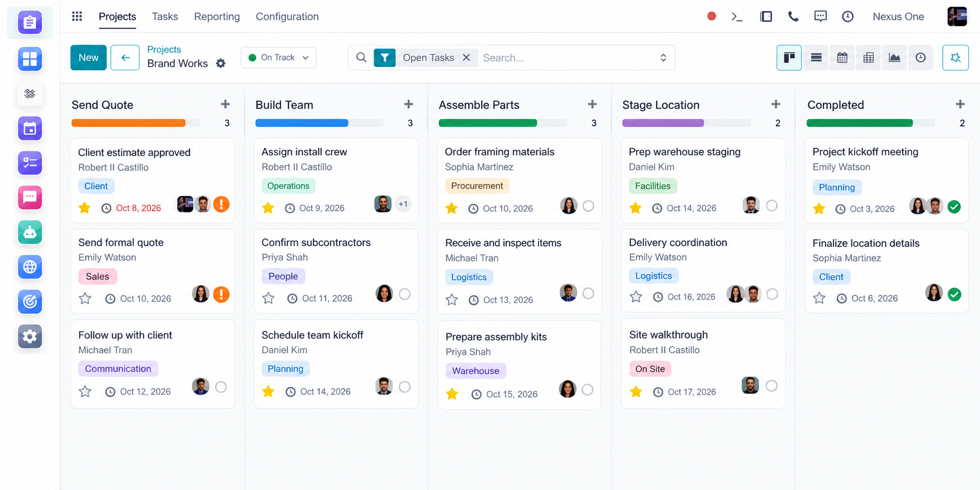Open the bot assistant app in sidebar
This screenshot has width=980, height=490.
point(30,232)
